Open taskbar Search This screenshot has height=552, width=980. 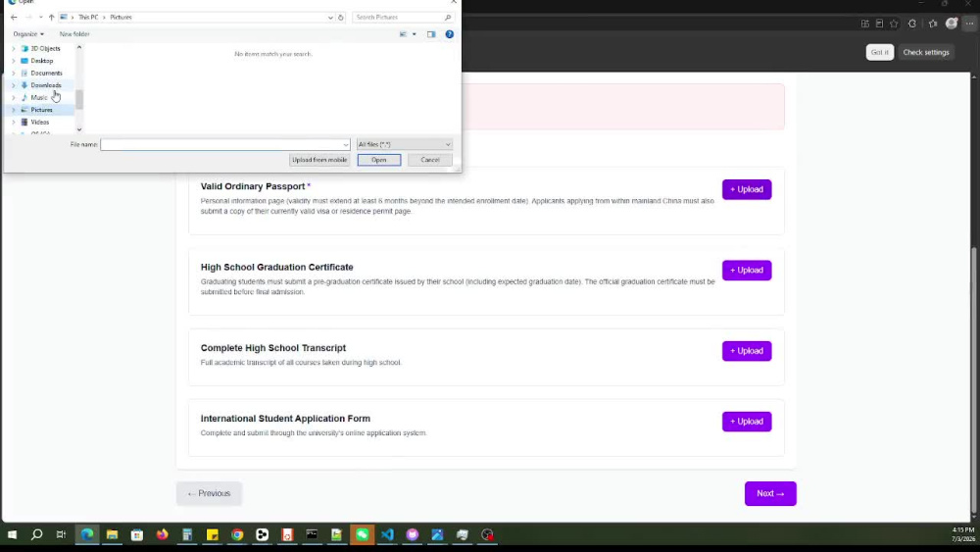tap(37, 534)
